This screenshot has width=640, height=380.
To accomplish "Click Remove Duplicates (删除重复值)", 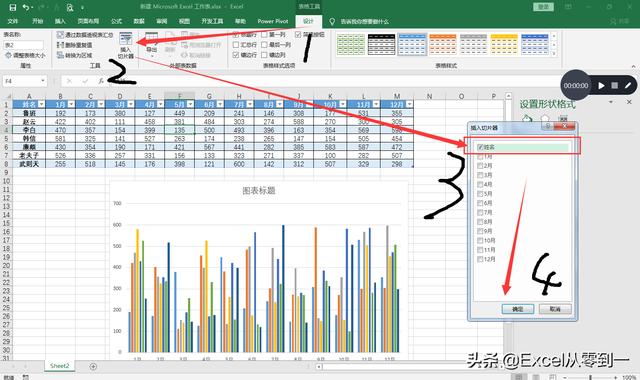I will coord(75,45).
